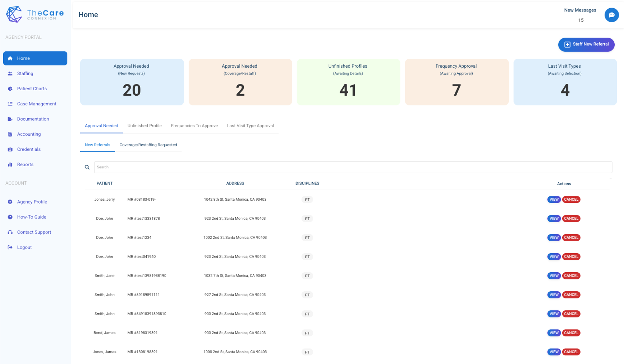
Task: Click the referrals Search field
Action: point(353,167)
